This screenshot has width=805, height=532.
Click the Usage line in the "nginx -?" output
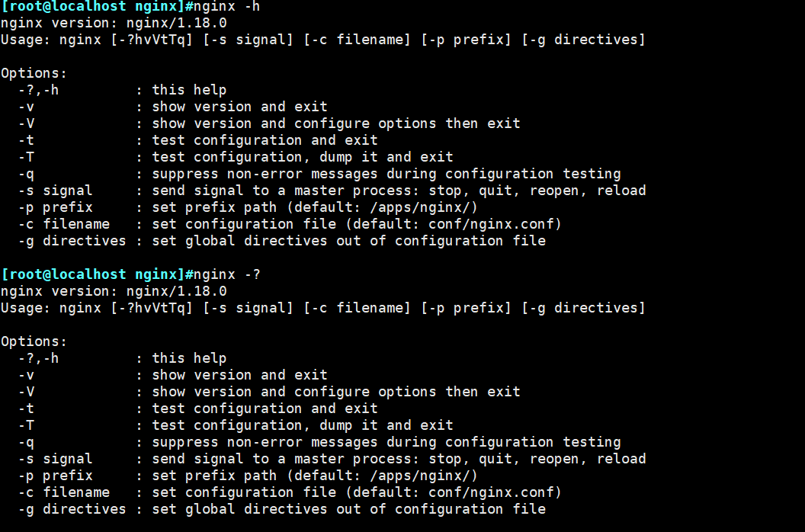322,308
